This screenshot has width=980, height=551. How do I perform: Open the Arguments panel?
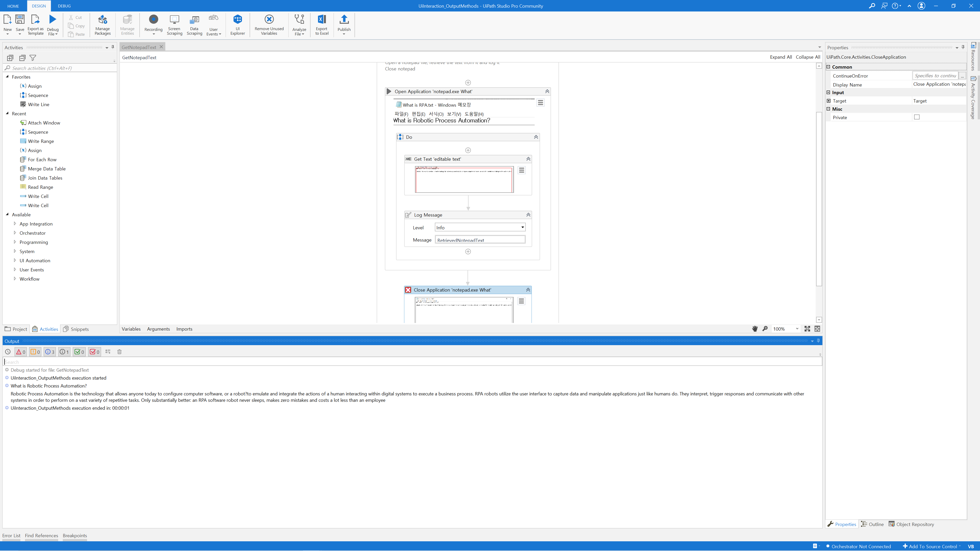coord(158,329)
